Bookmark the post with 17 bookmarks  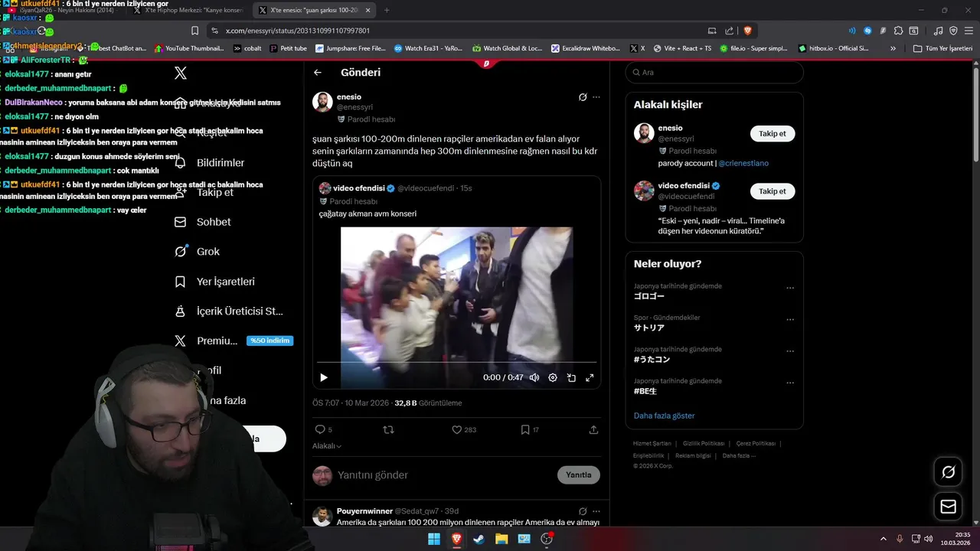click(x=530, y=430)
